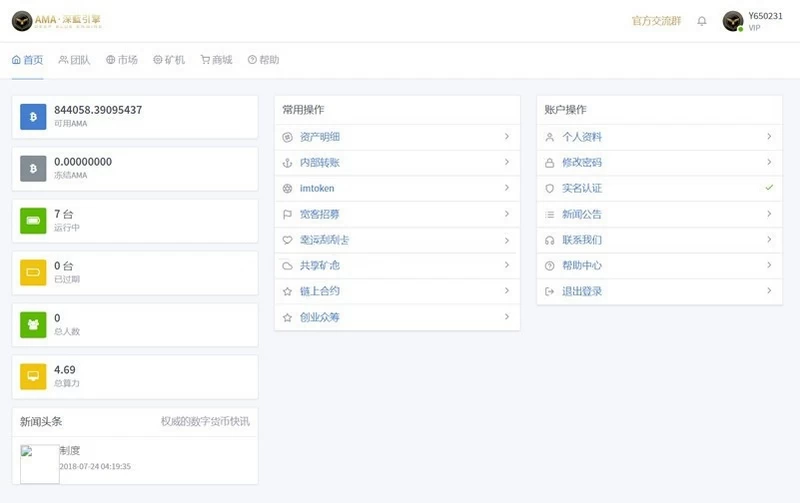Click the blue coin icon for 可用AMA
This screenshot has width=800, height=503.
click(x=33, y=117)
